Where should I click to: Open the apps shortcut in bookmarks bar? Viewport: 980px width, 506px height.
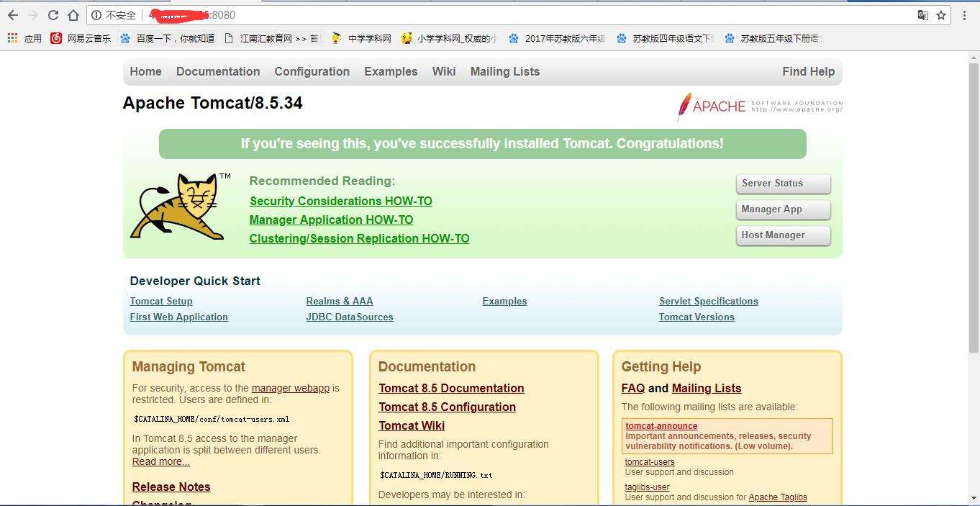tap(24, 38)
